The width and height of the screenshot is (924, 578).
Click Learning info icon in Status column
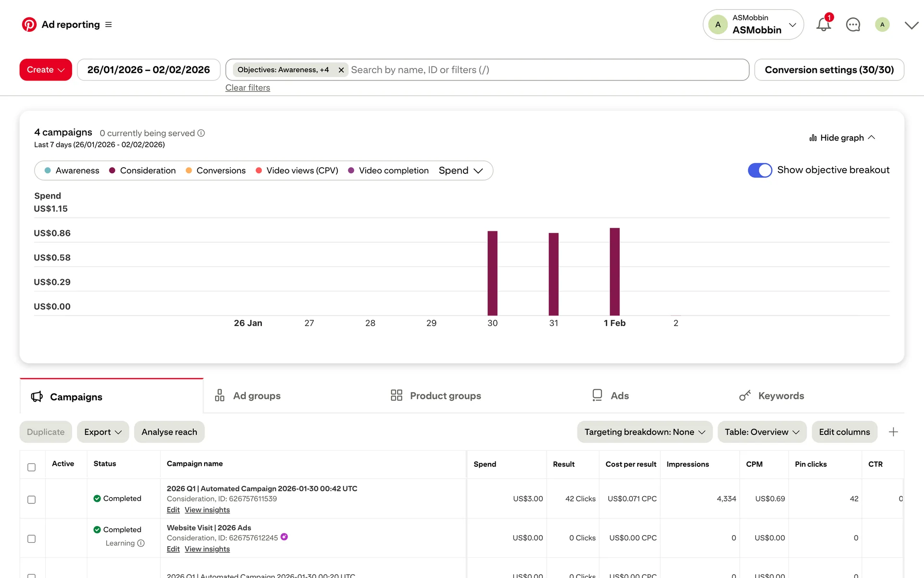pyautogui.click(x=141, y=543)
